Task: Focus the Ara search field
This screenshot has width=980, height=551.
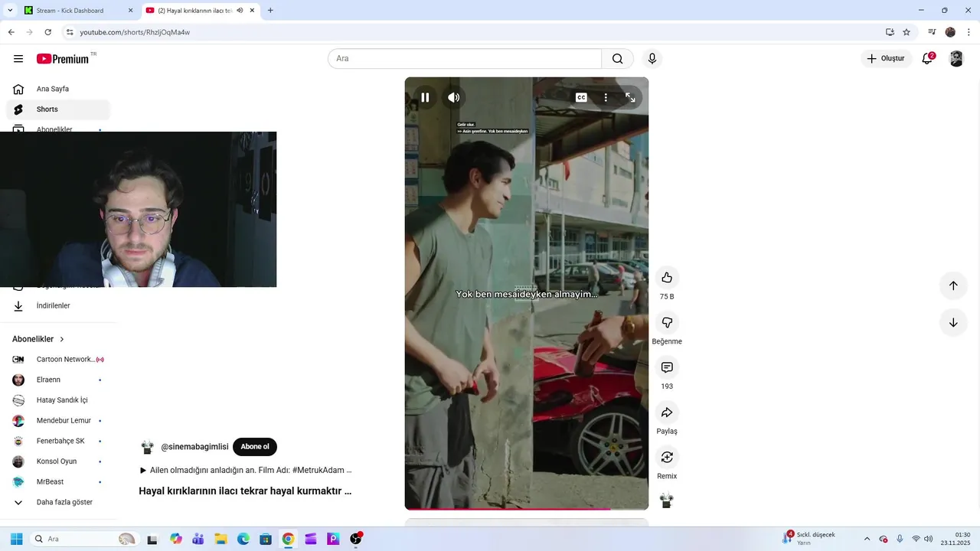Action: [465, 59]
